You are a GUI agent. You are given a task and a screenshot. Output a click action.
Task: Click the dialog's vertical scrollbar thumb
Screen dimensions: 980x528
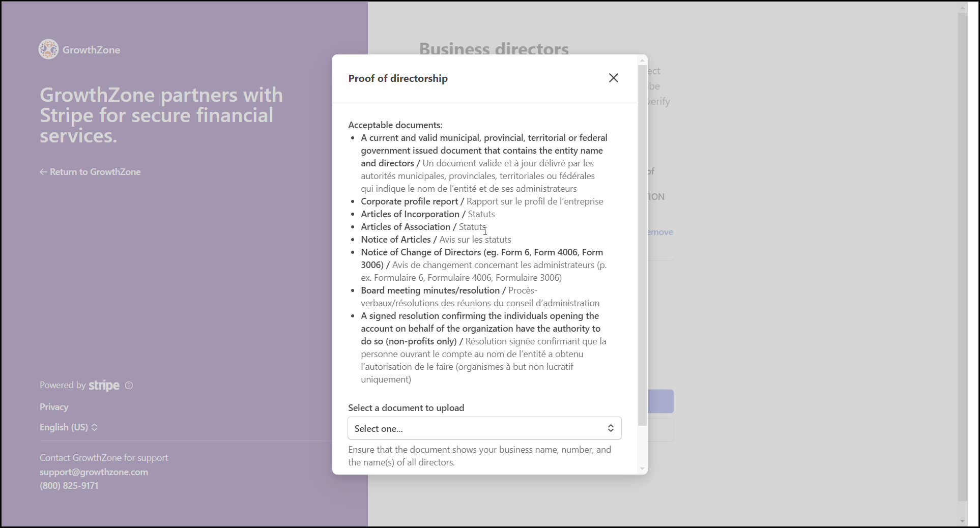(642, 244)
